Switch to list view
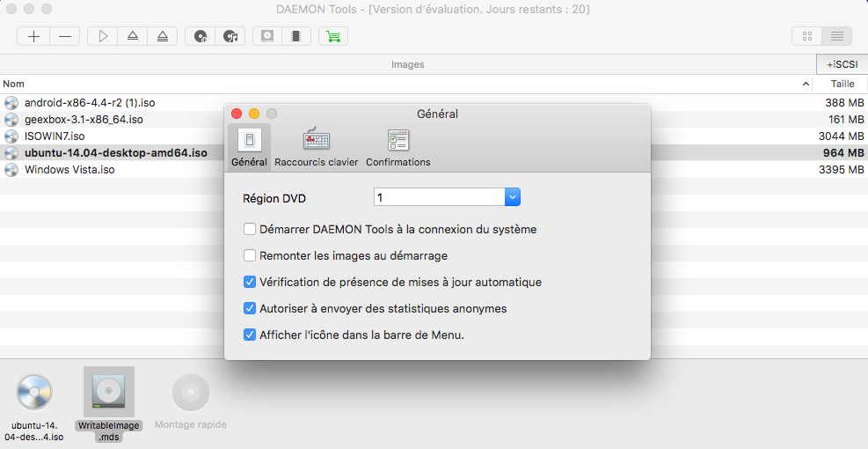The image size is (868, 449). (x=837, y=37)
